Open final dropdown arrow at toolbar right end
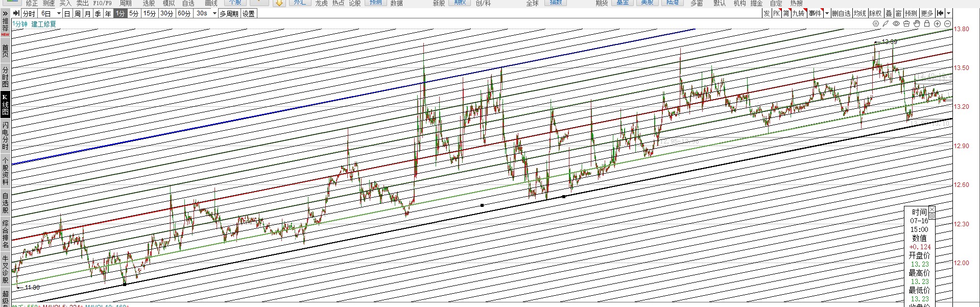 click(949, 13)
